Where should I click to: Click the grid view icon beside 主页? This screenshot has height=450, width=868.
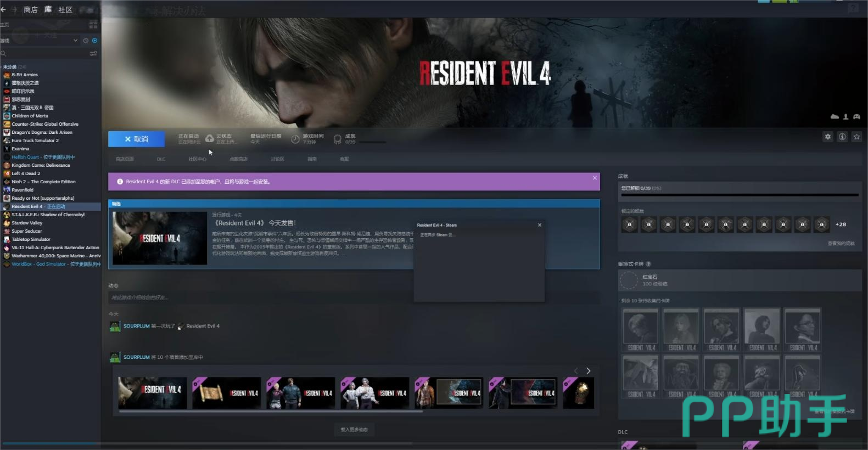(93, 25)
